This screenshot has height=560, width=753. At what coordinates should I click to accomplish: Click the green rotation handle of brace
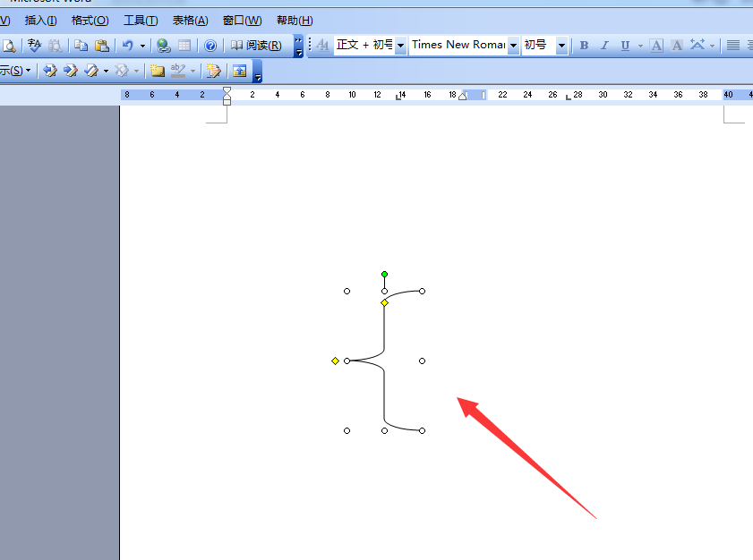click(x=384, y=275)
